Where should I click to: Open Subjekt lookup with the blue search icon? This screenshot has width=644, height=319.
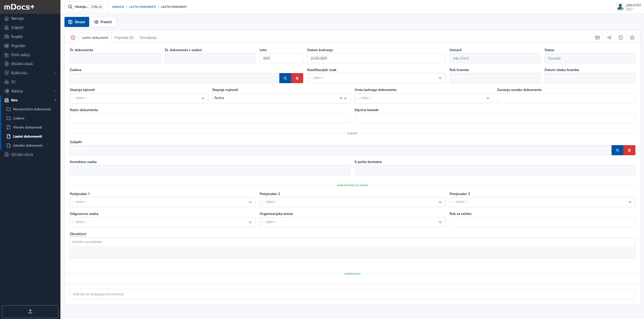(x=617, y=150)
